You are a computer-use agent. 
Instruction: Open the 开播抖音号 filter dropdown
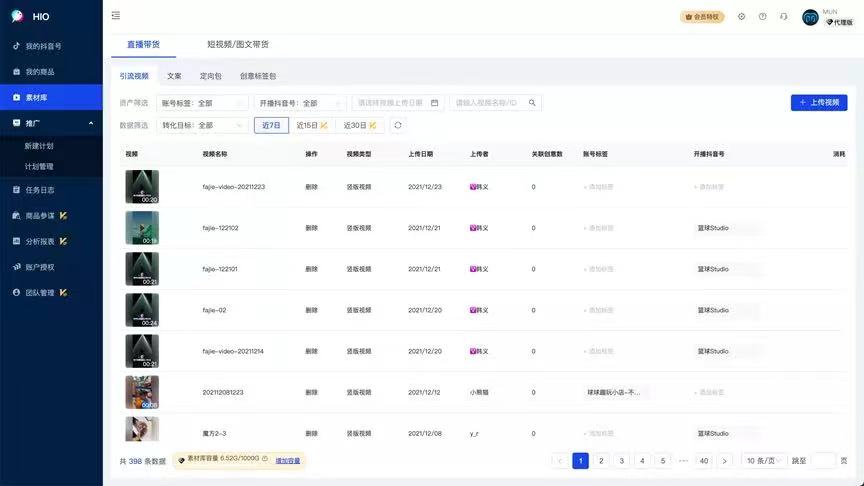coord(300,103)
